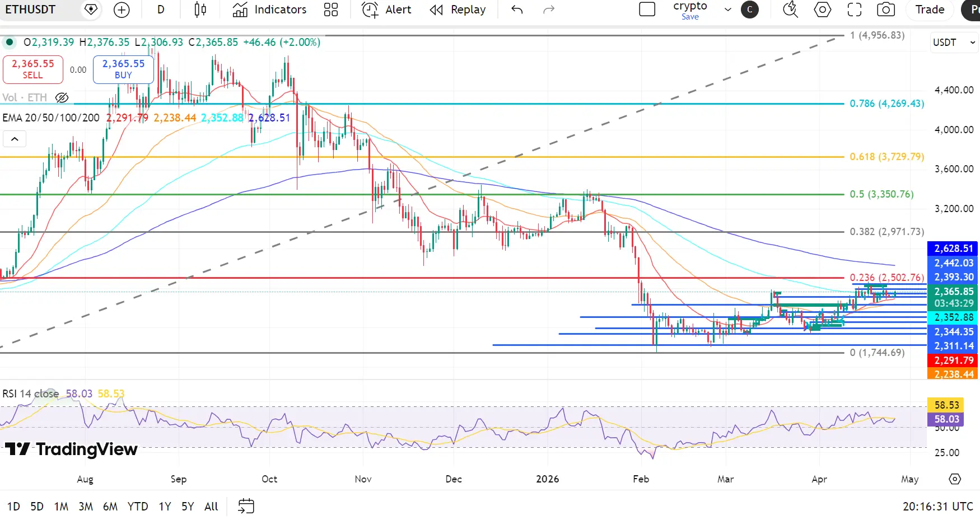Click the undo arrow
This screenshot has width=980, height=520.
click(517, 10)
